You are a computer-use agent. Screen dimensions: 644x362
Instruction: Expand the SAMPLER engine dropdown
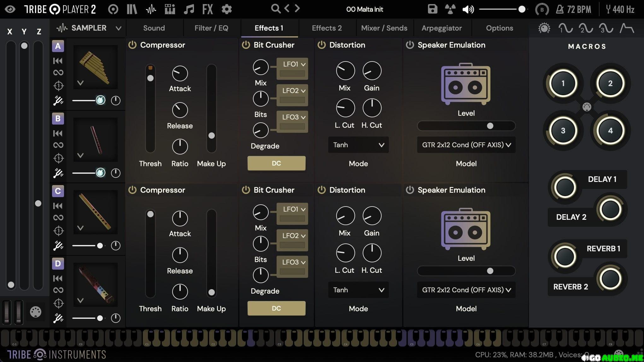coord(118,28)
